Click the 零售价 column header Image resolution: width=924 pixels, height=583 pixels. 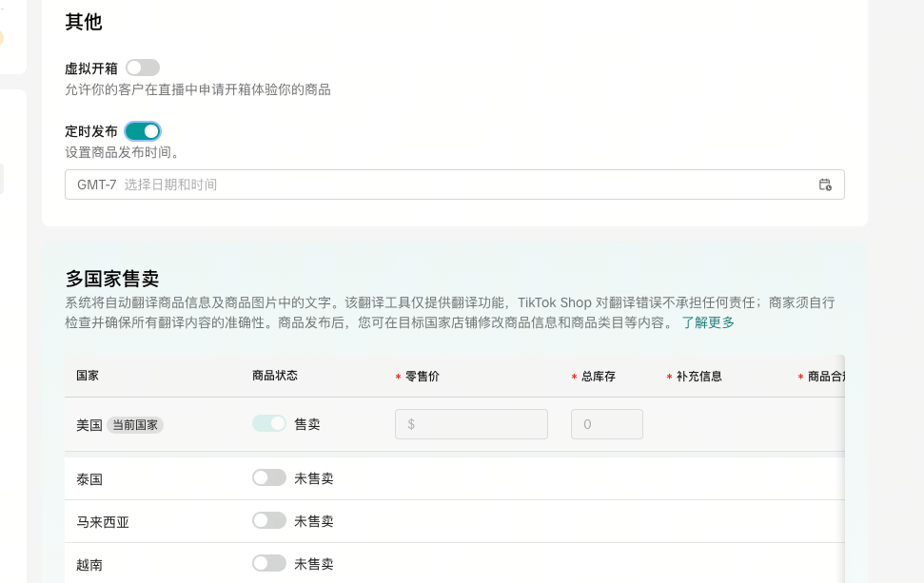pos(422,377)
